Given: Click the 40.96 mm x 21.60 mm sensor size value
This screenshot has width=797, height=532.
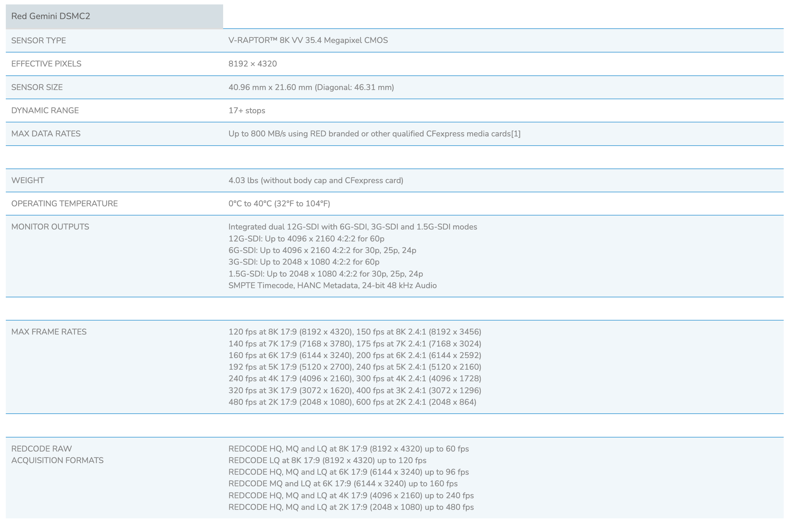Looking at the screenshot, I should [311, 87].
